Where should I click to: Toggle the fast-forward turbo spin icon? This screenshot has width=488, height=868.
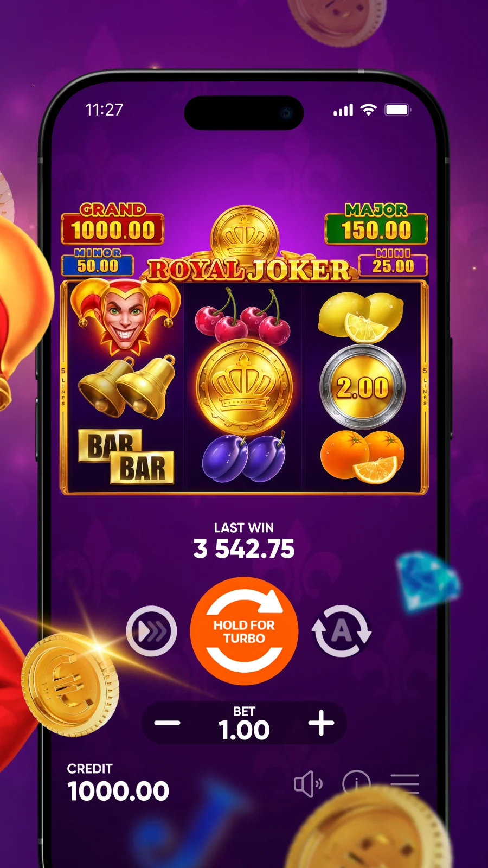pos(151,631)
